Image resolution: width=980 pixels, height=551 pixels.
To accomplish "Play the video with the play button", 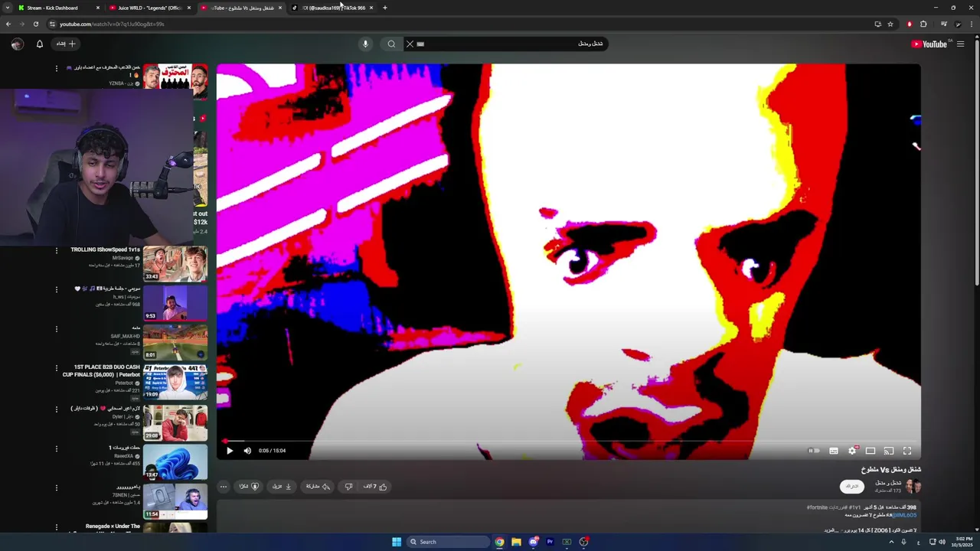I will [x=230, y=451].
